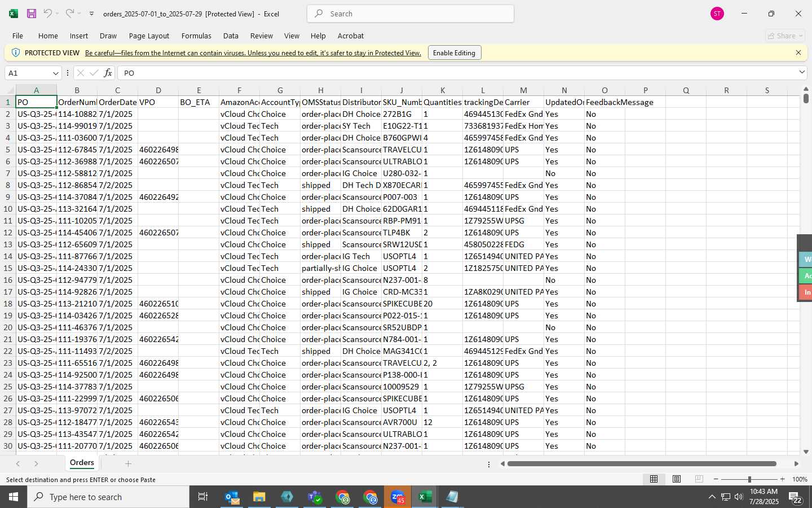Select cell with SKU TRAVELCU in row 5

point(402,150)
